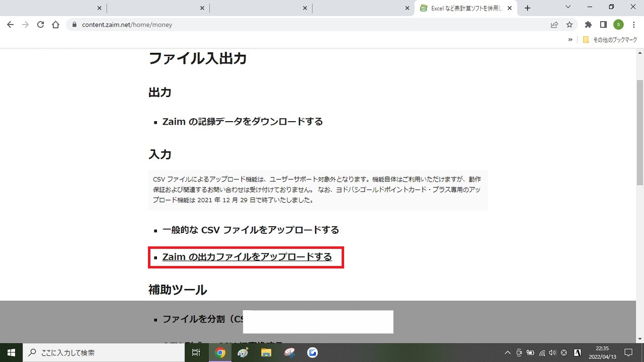Show hidden bookmarks with double chevron
Viewport: 644px width, 362px height.
[571, 40]
